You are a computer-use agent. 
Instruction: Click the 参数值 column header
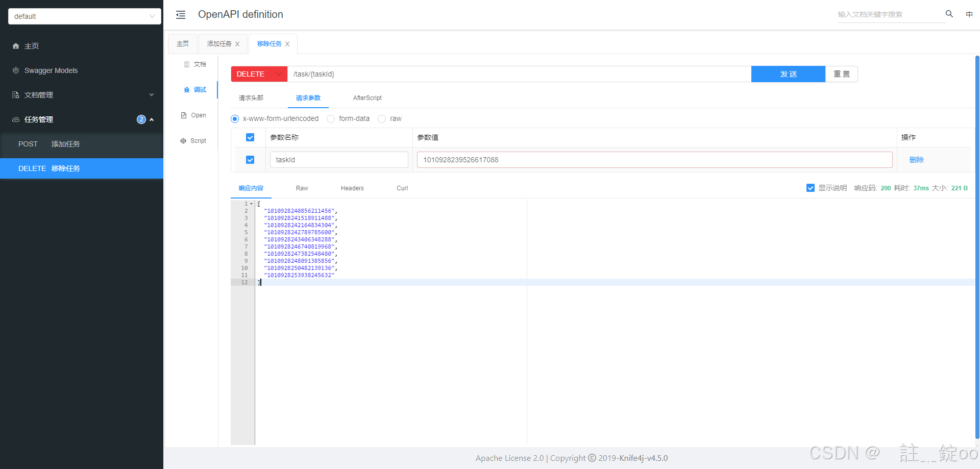coord(428,137)
